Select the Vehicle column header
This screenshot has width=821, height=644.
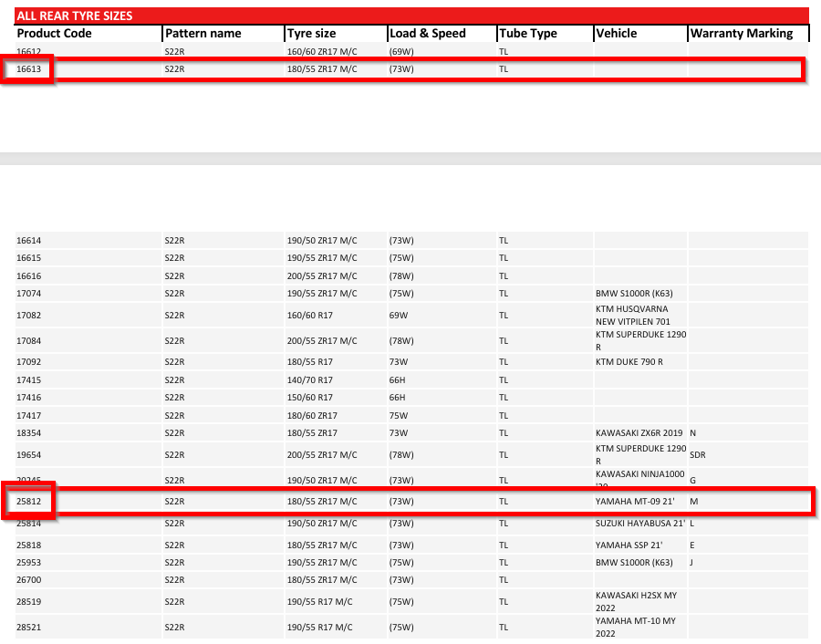(x=616, y=34)
